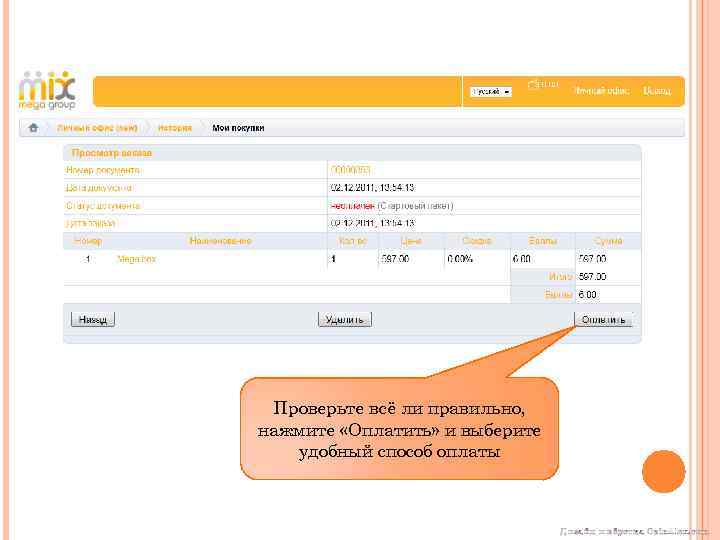The image size is (720, 540).
Task: Select the Мои покупки breadcrumb
Action: (238, 128)
